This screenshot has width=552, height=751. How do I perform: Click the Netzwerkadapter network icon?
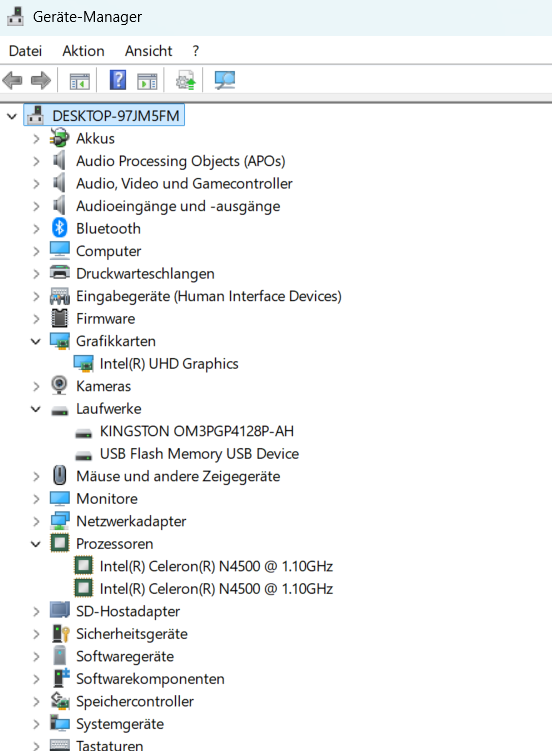click(59, 521)
